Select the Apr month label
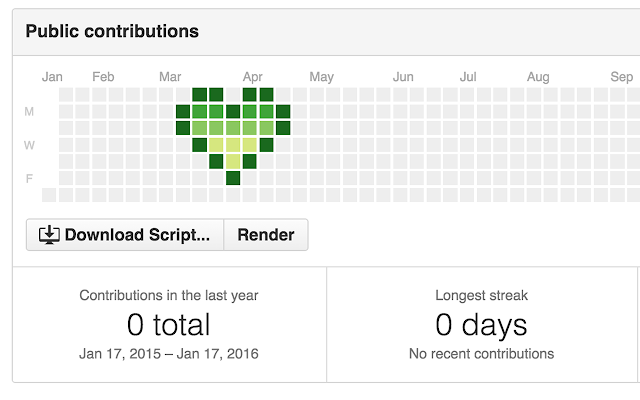 point(253,76)
